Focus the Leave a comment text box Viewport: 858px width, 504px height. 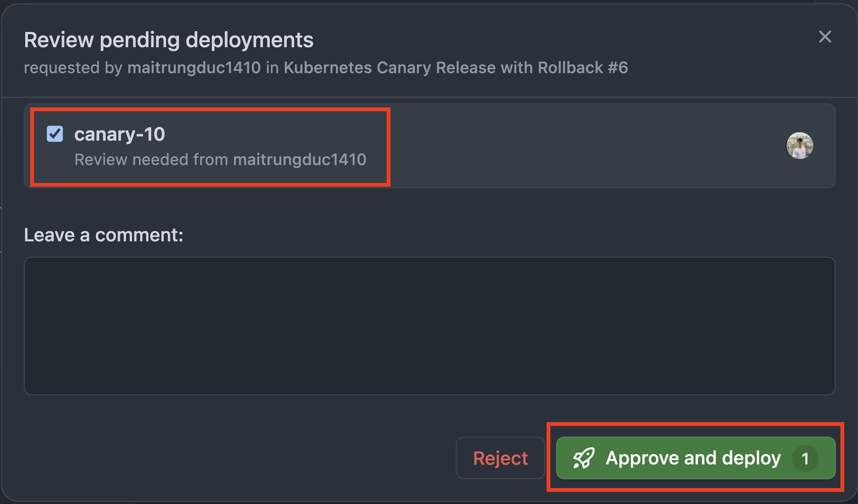tap(429, 325)
